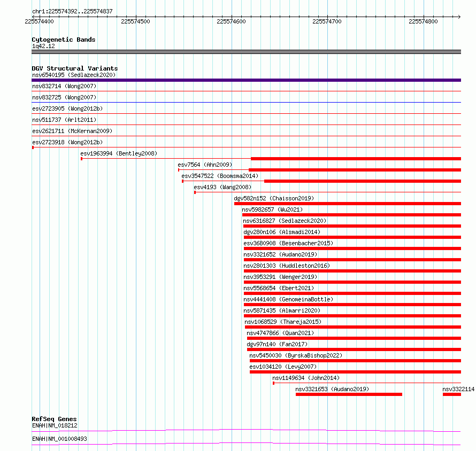Open nsv4441408 (GenomeinaBottle) variant label
Screen dimensions: 476x451
288,299
